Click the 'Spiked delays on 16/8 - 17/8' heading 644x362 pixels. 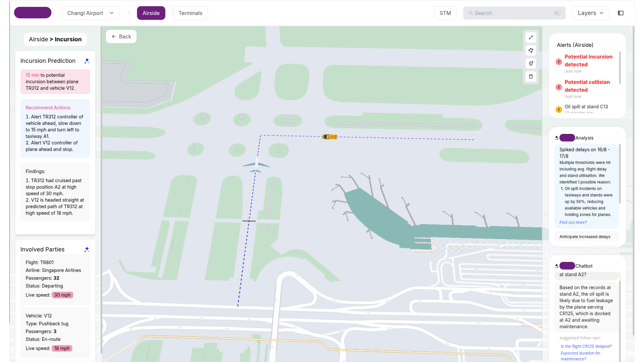click(584, 153)
